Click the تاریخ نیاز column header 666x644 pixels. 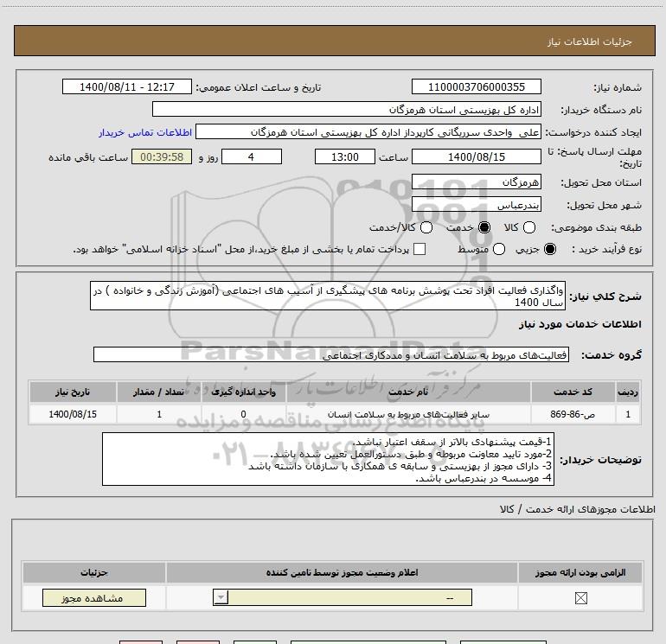(x=73, y=392)
